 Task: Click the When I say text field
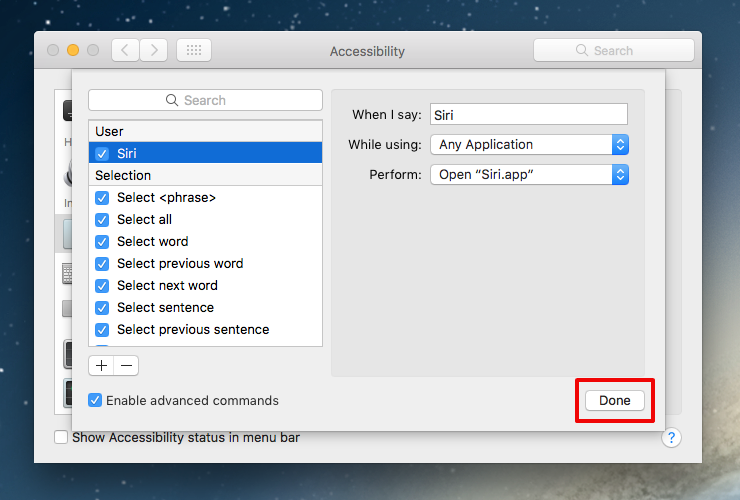529,115
